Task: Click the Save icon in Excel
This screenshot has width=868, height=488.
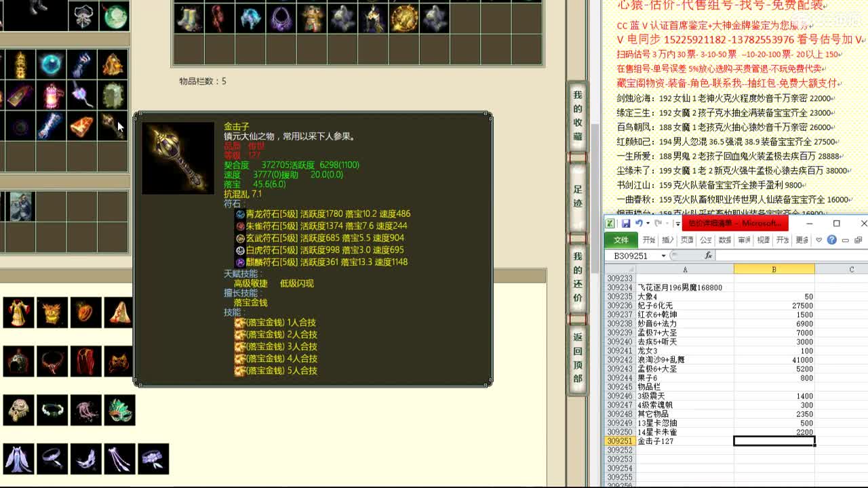Action: (627, 223)
